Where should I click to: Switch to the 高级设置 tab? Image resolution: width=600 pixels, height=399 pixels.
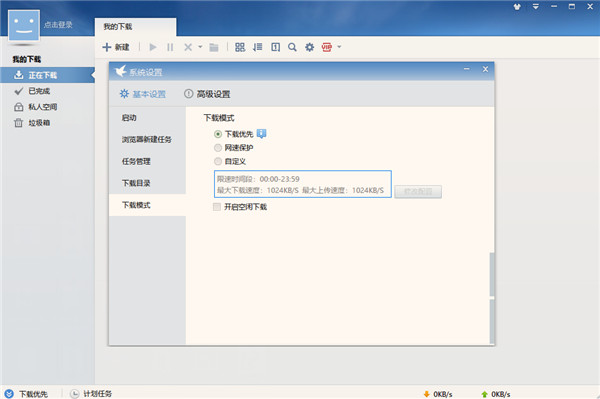click(x=207, y=94)
